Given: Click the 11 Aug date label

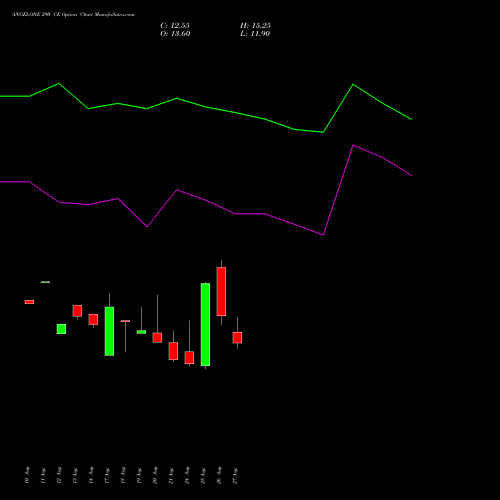Looking at the screenshot, I should coord(43,475).
